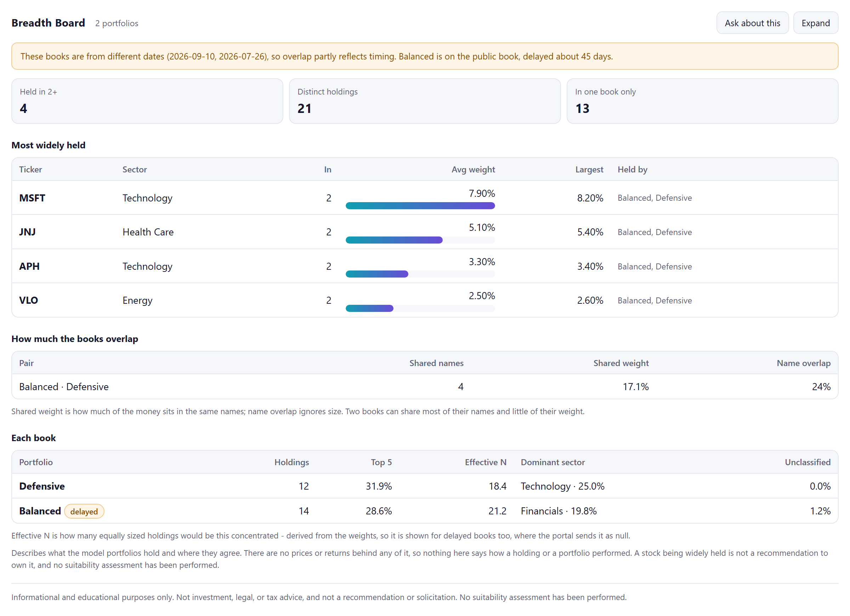The image size is (850, 616).
Task: Click the Effective N column header
Action: coord(485,462)
